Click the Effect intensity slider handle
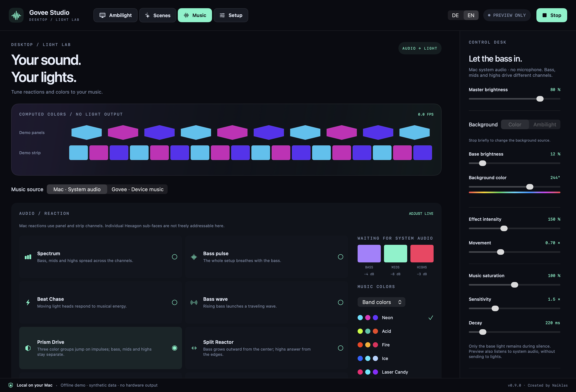 [504, 228]
